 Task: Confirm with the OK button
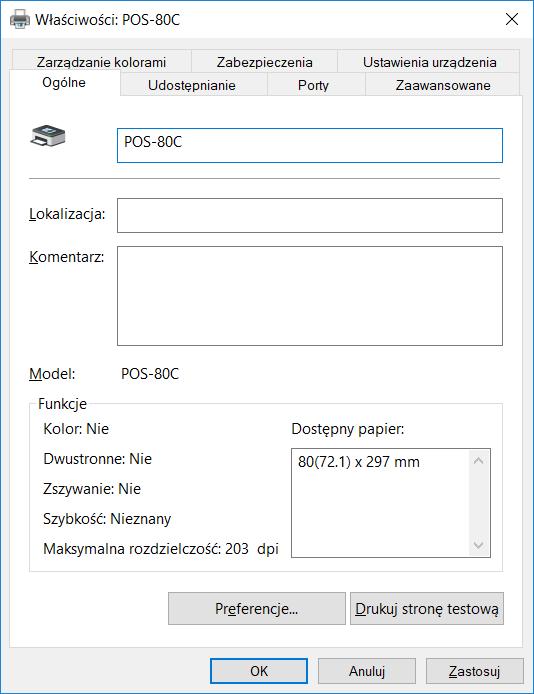[x=259, y=671]
